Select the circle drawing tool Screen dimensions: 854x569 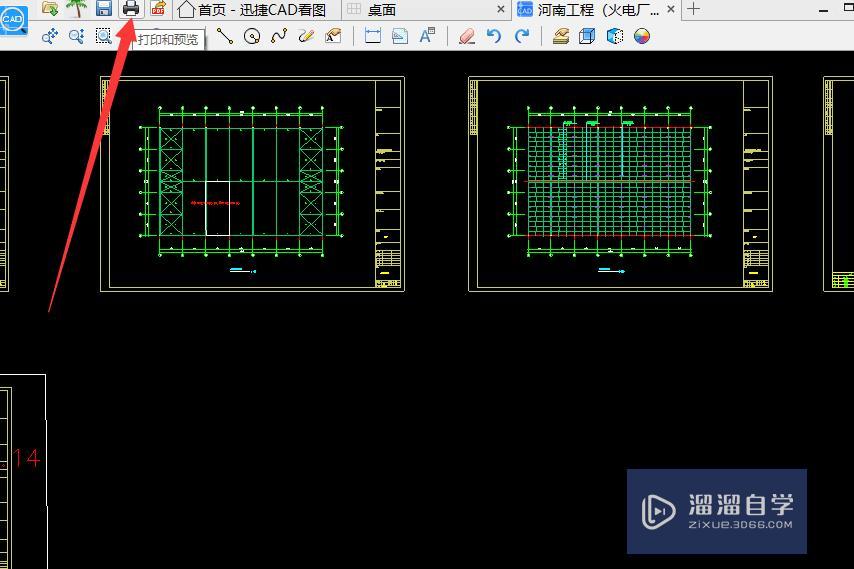pyautogui.click(x=252, y=36)
